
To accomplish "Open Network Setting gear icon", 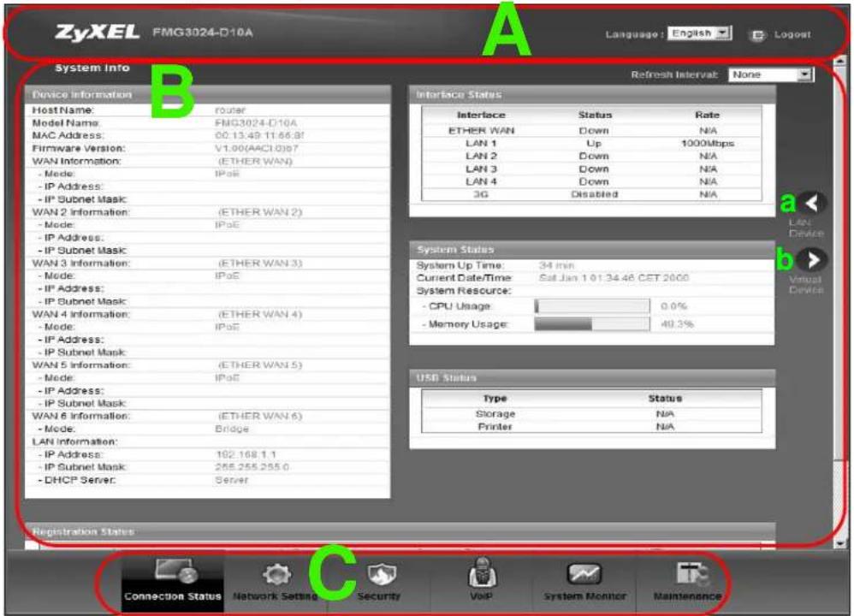I will click(276, 575).
